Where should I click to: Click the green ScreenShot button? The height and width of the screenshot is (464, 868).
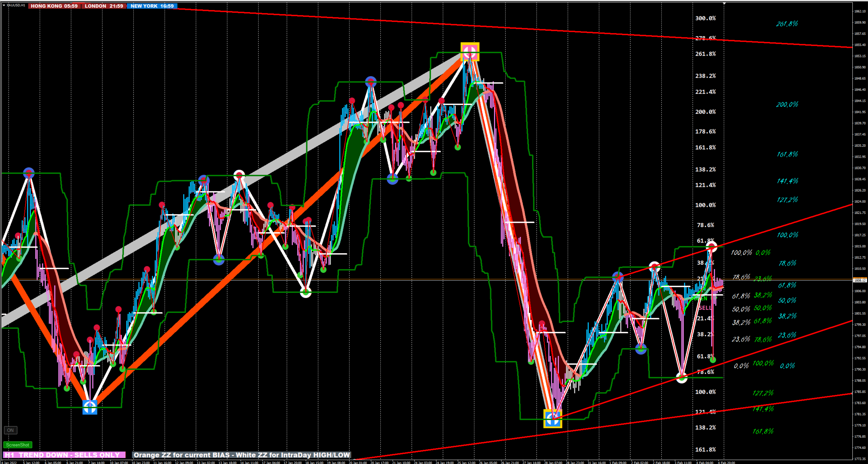click(17, 445)
